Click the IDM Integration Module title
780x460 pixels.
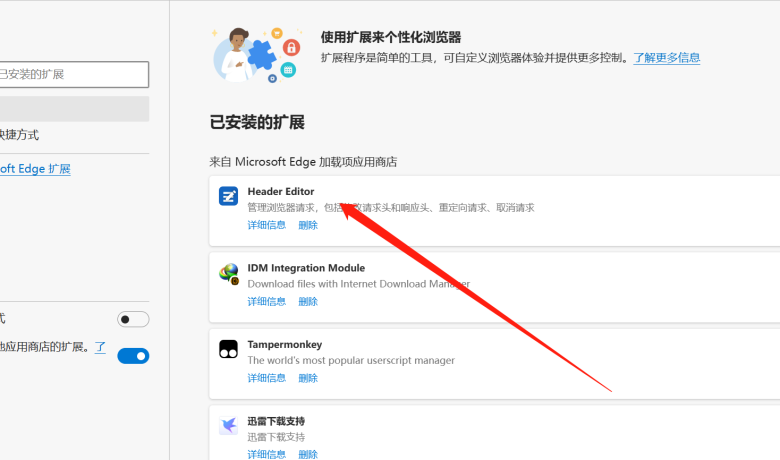point(306,268)
